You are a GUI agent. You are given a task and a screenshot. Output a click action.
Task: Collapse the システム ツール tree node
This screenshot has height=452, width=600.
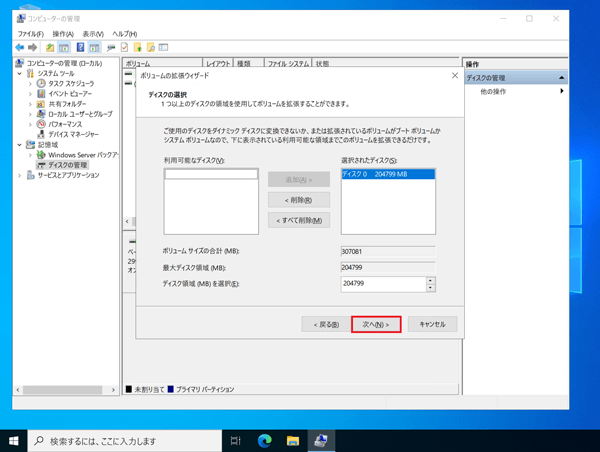[x=20, y=73]
